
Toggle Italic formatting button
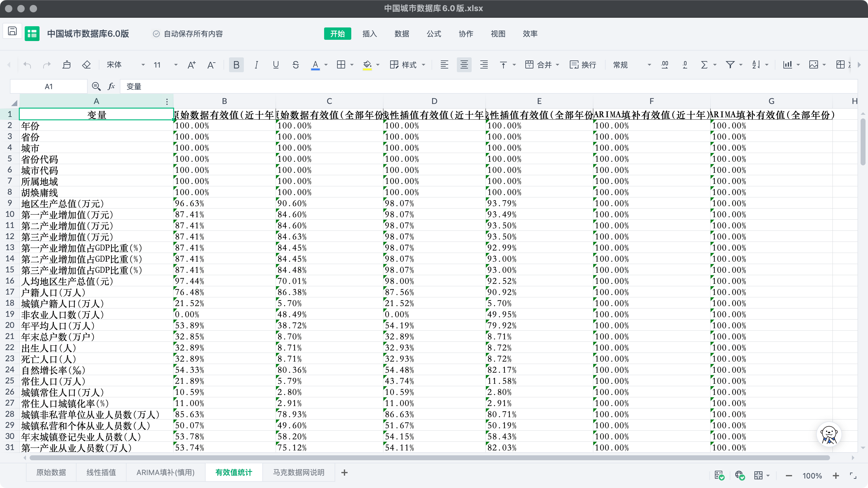(x=256, y=65)
